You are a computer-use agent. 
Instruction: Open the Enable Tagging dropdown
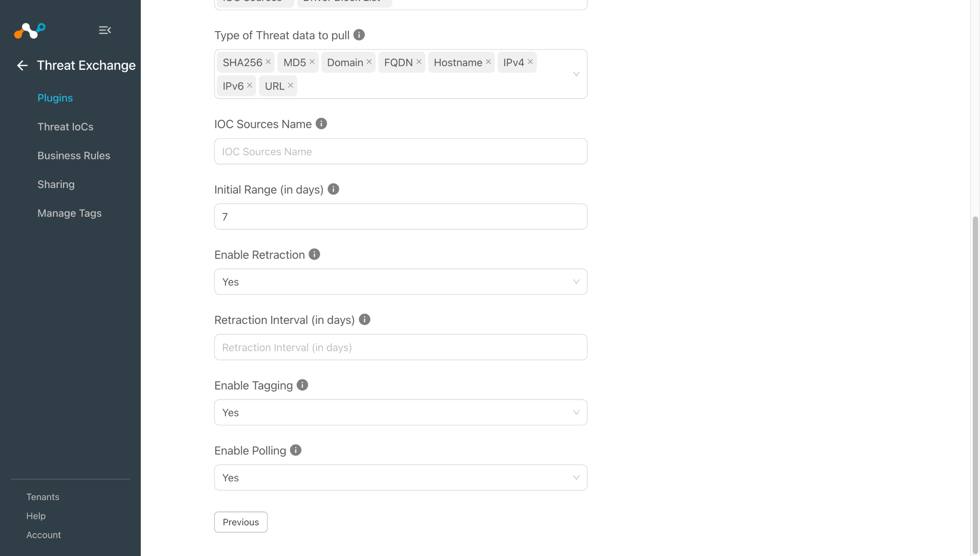click(x=401, y=412)
